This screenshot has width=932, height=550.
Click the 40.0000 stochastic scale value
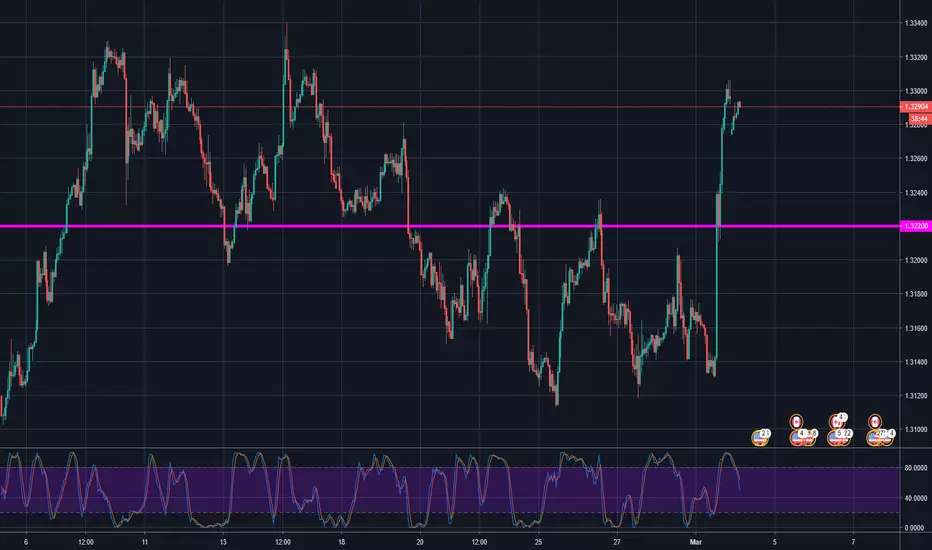tap(916, 498)
